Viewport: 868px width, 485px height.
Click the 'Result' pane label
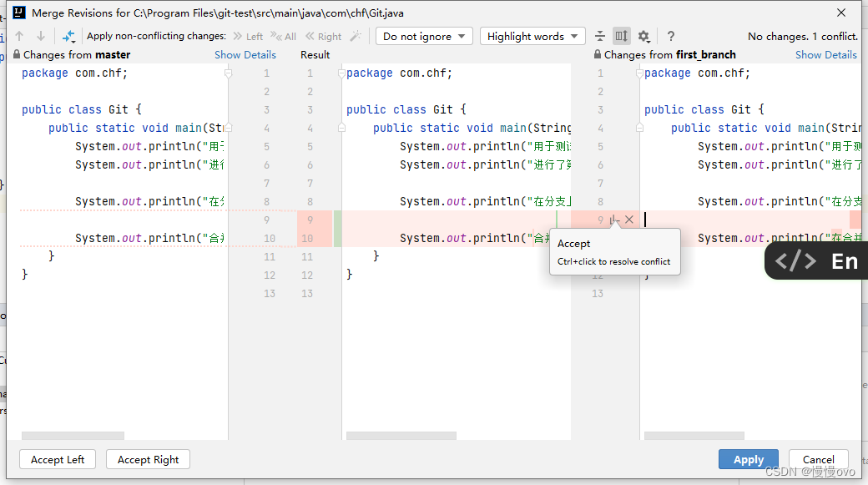tap(315, 55)
